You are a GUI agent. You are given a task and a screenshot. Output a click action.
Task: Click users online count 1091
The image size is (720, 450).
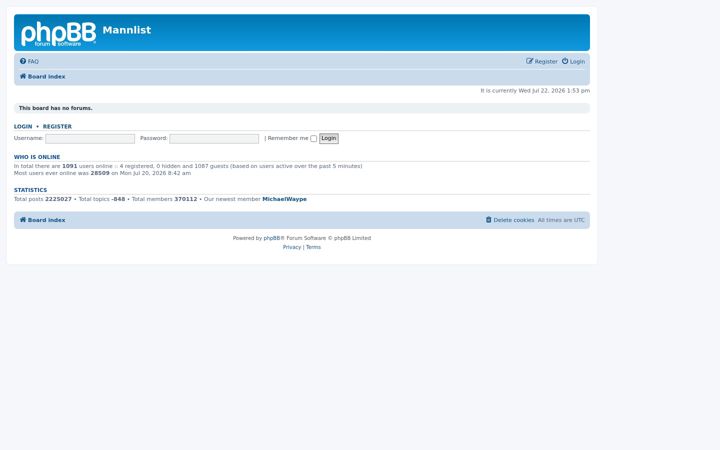(x=69, y=166)
